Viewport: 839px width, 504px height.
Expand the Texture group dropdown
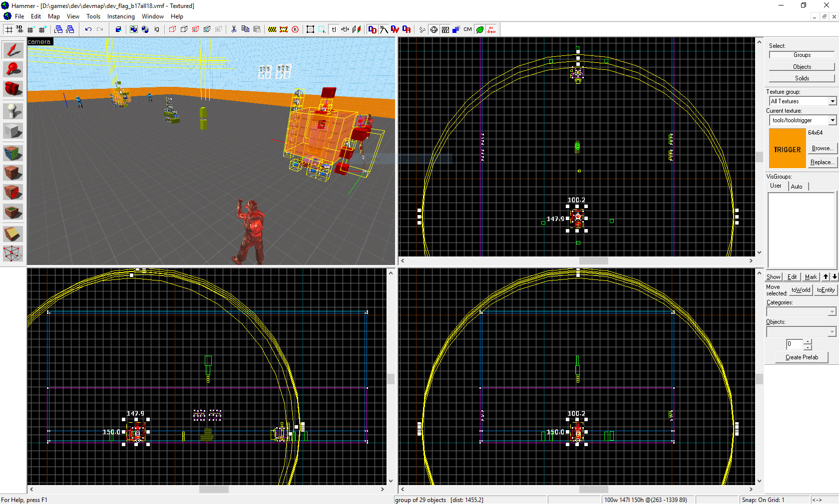tap(832, 101)
